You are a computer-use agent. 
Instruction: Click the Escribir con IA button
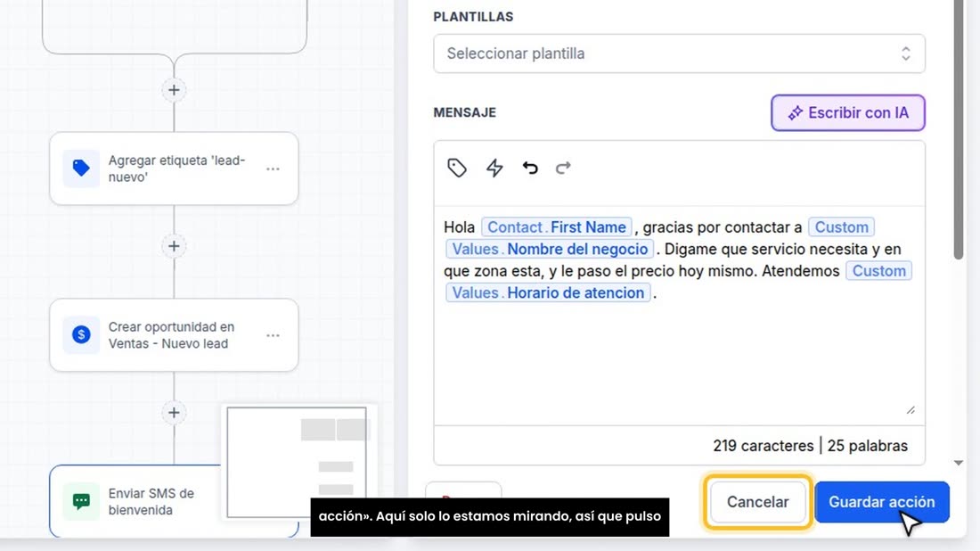(847, 113)
